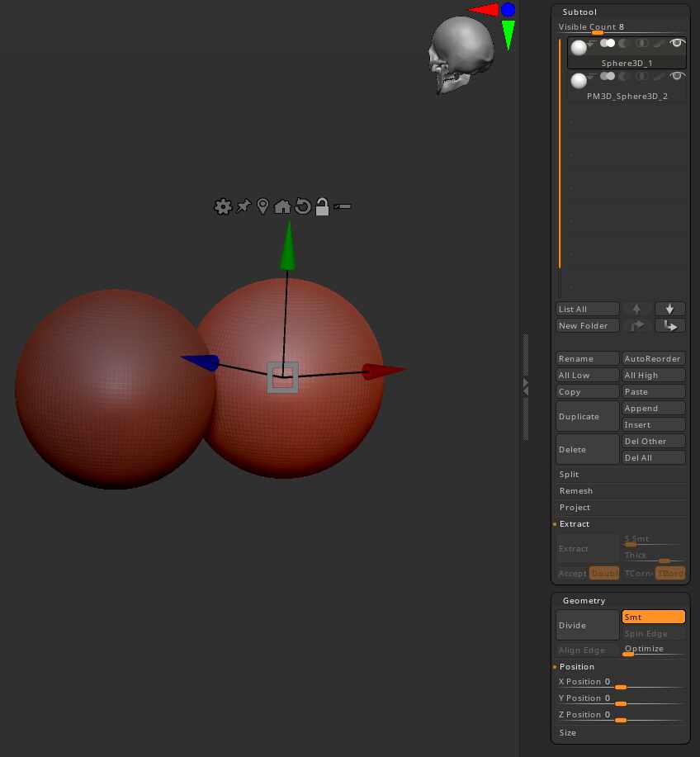700x757 pixels.
Task: Click the bright green cone on the camera head axis
Action: tap(508, 35)
